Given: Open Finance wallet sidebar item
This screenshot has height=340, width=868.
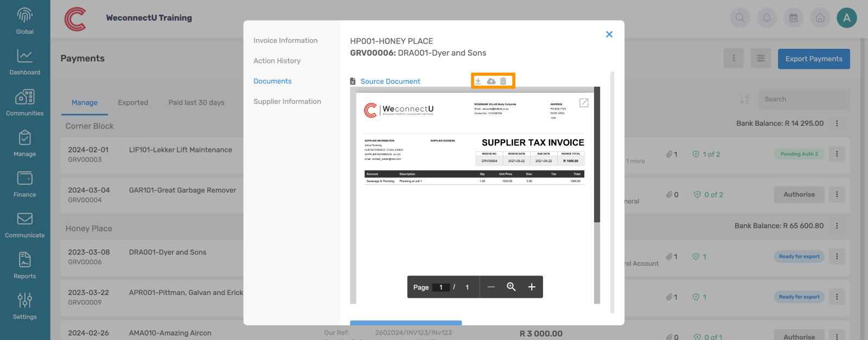Looking at the screenshot, I should (25, 184).
